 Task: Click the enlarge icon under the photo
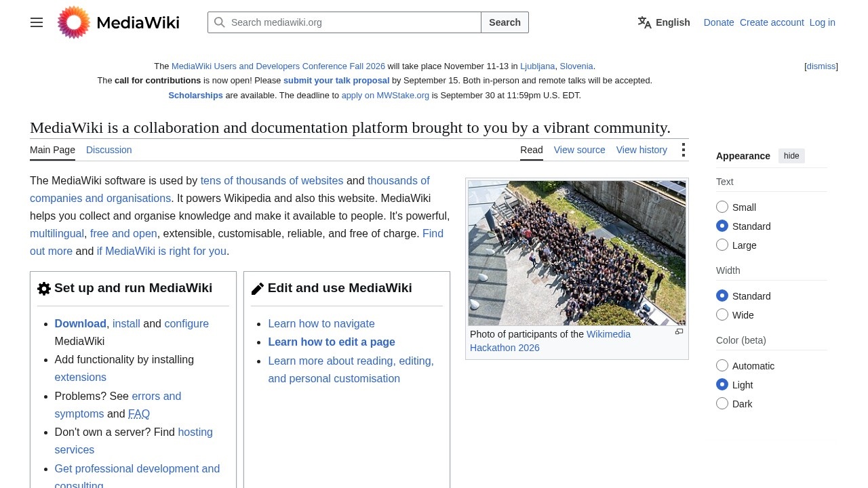[x=679, y=331]
